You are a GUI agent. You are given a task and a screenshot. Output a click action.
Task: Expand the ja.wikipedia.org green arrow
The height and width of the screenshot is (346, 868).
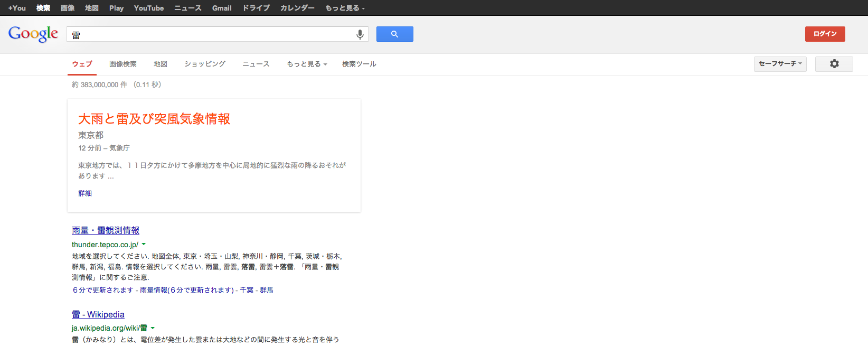point(153,328)
